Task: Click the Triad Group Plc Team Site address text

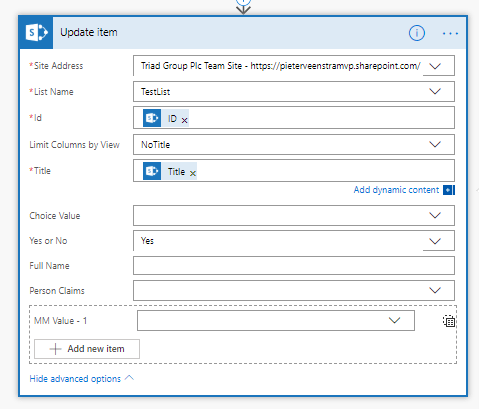Action: click(x=280, y=66)
